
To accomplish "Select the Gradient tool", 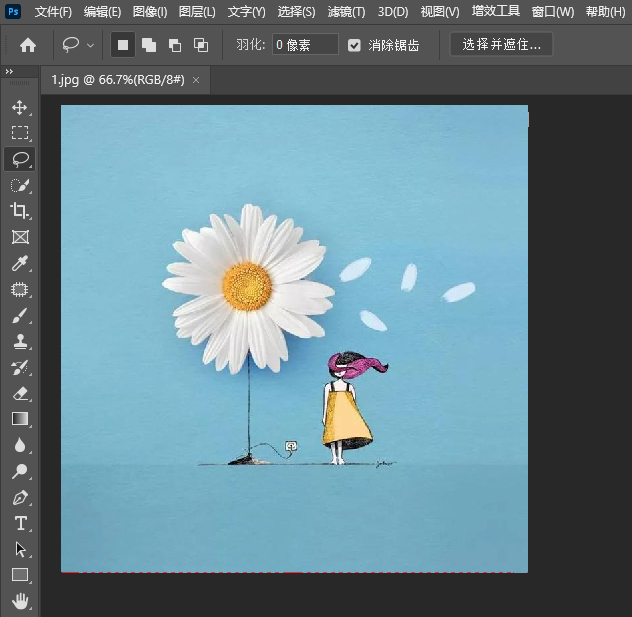I will [19, 419].
